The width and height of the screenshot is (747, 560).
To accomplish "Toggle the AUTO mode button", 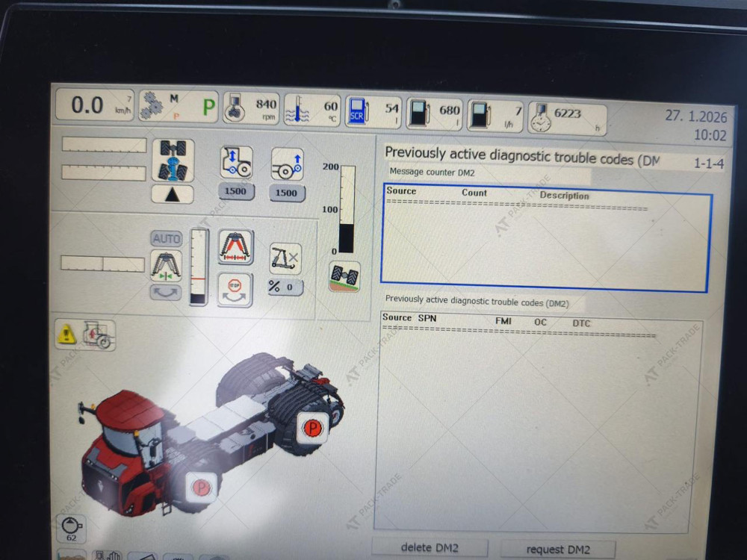I will [166, 238].
